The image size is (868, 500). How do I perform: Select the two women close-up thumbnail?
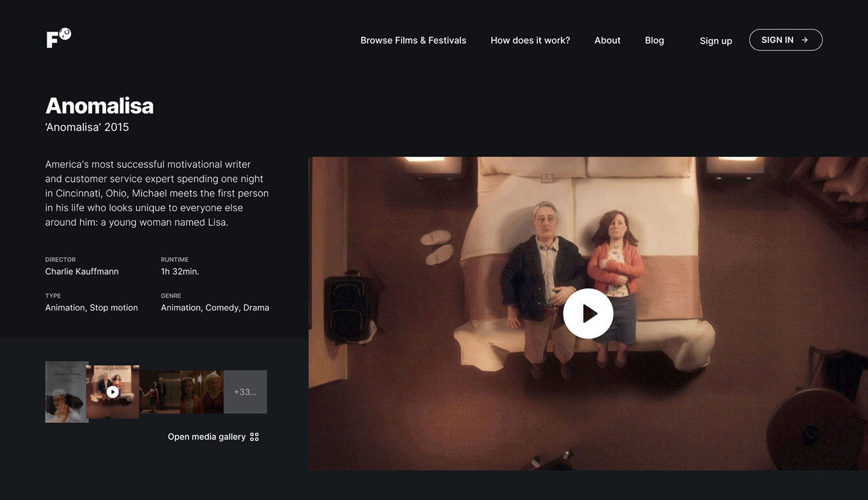click(202, 392)
